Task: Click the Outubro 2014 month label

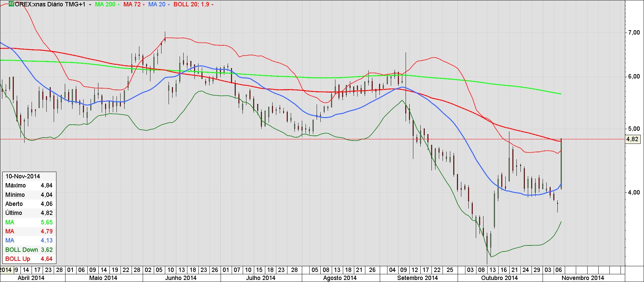Action: click(499, 278)
